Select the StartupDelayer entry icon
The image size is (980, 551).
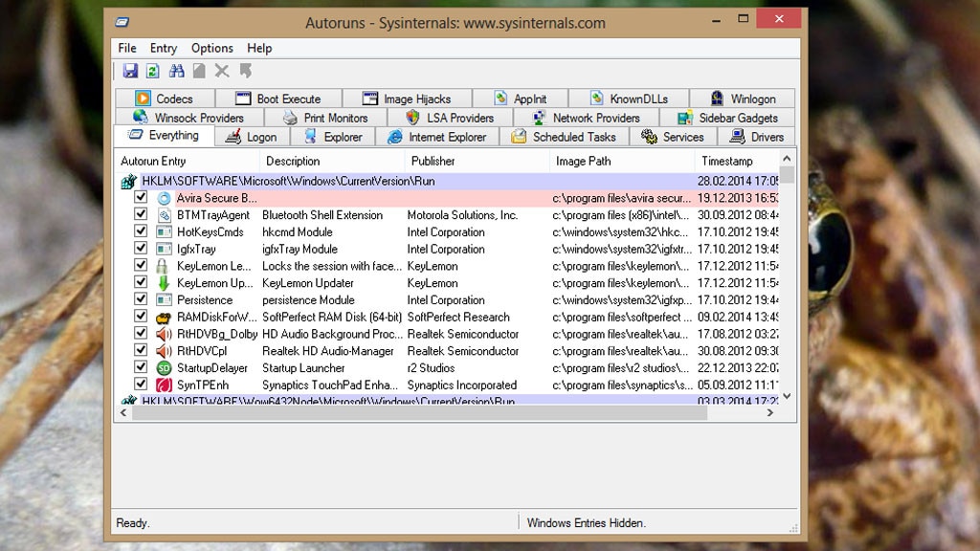[164, 368]
